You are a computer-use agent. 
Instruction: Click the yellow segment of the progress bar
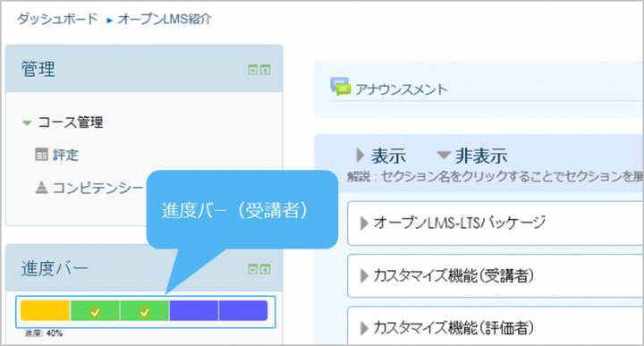coord(46,310)
